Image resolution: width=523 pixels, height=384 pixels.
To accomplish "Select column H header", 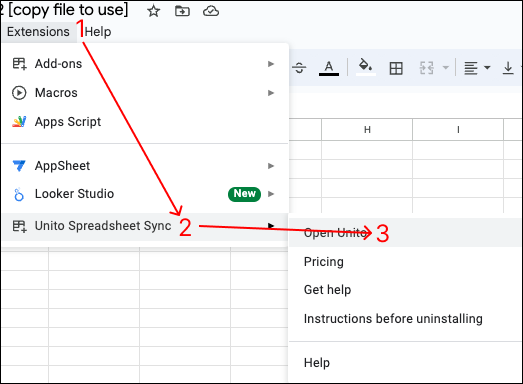I will pos(367,129).
